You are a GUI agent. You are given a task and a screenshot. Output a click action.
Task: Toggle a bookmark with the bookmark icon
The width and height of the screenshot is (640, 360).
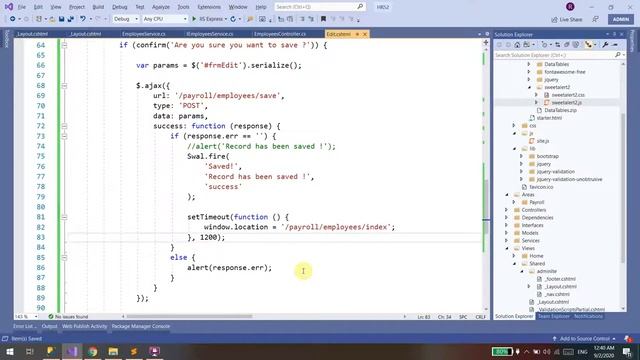[x=323, y=19]
